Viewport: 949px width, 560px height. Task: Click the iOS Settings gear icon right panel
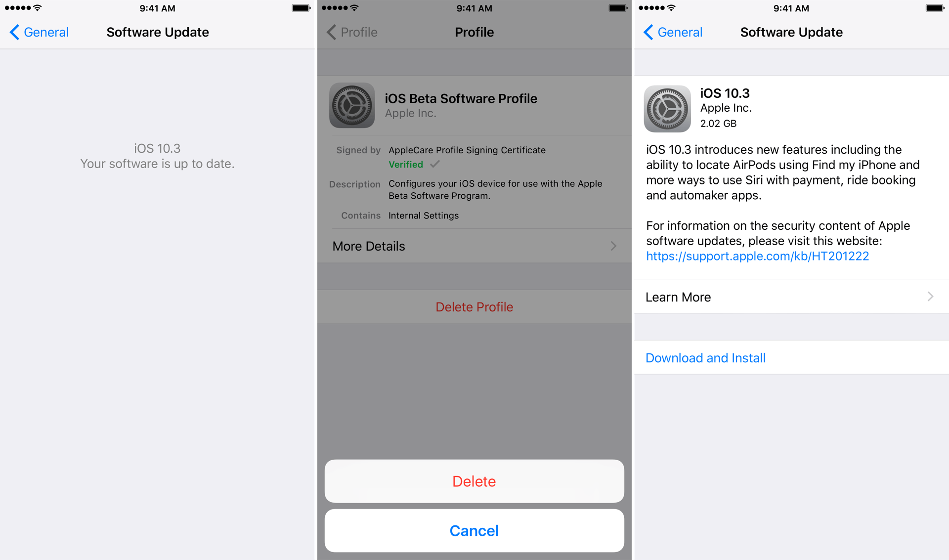(x=667, y=109)
